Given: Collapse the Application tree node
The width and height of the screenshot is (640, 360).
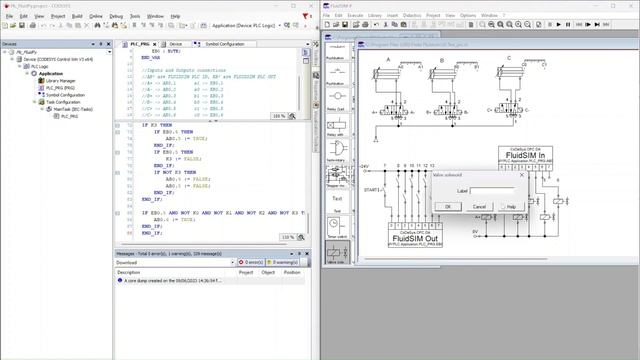Looking at the screenshot, I should pos(27,73).
